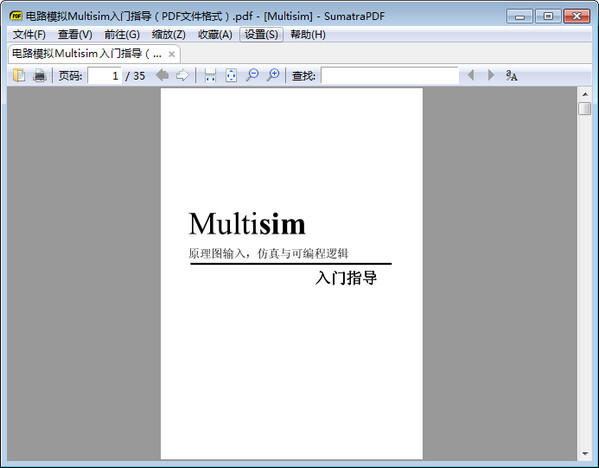
Task: Open the 帮助(H) menu
Action: (308, 35)
